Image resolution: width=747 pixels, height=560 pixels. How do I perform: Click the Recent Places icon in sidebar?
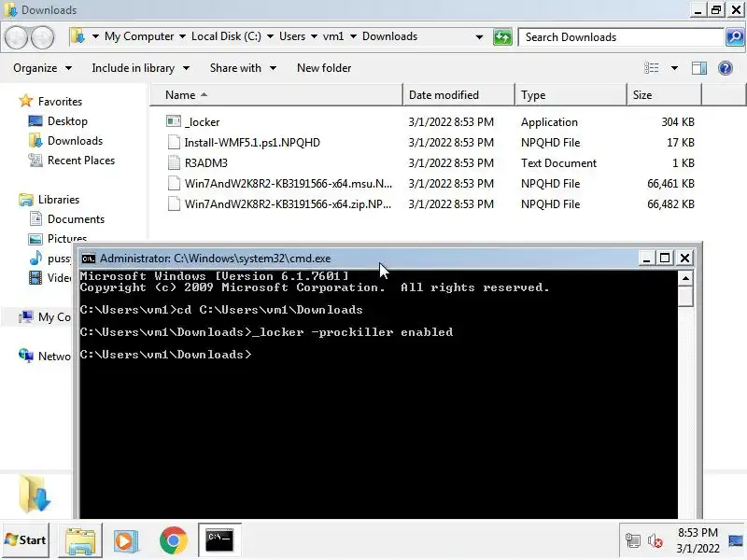pyautogui.click(x=35, y=161)
